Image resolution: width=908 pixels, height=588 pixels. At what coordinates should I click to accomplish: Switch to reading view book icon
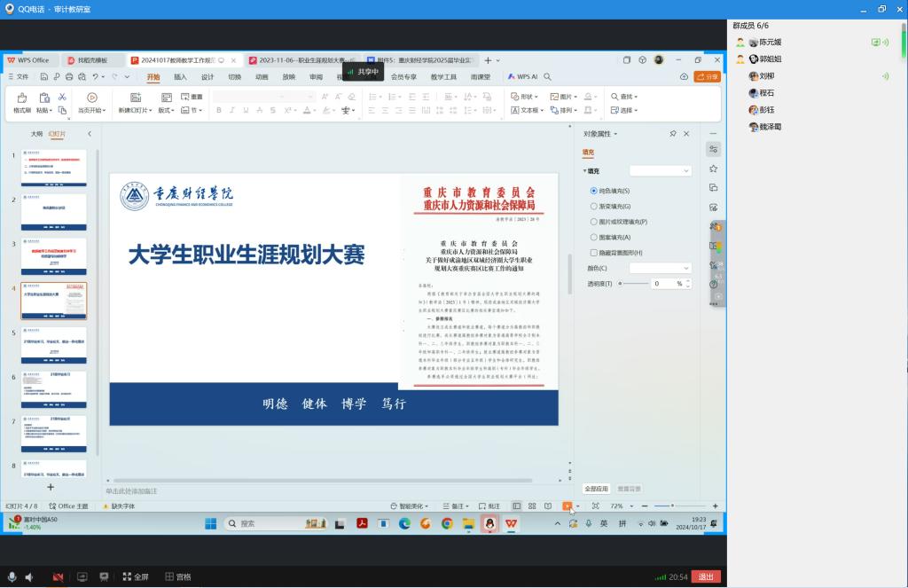click(x=548, y=506)
